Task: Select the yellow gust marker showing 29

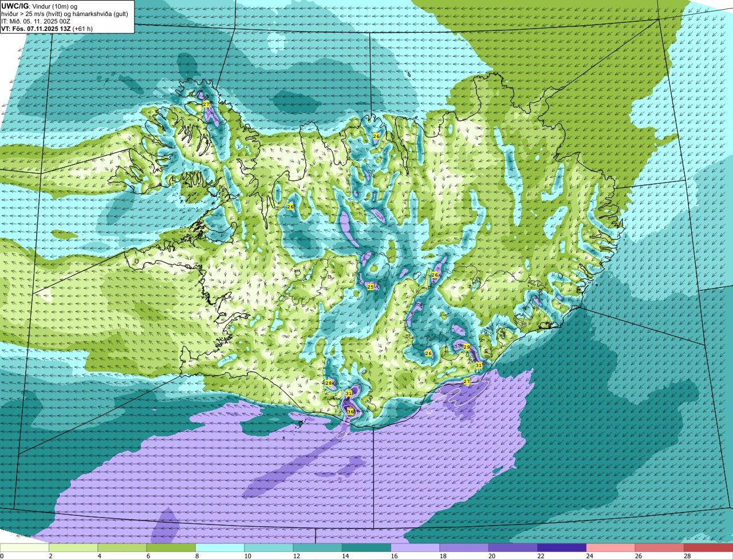Action: pyautogui.click(x=467, y=347)
